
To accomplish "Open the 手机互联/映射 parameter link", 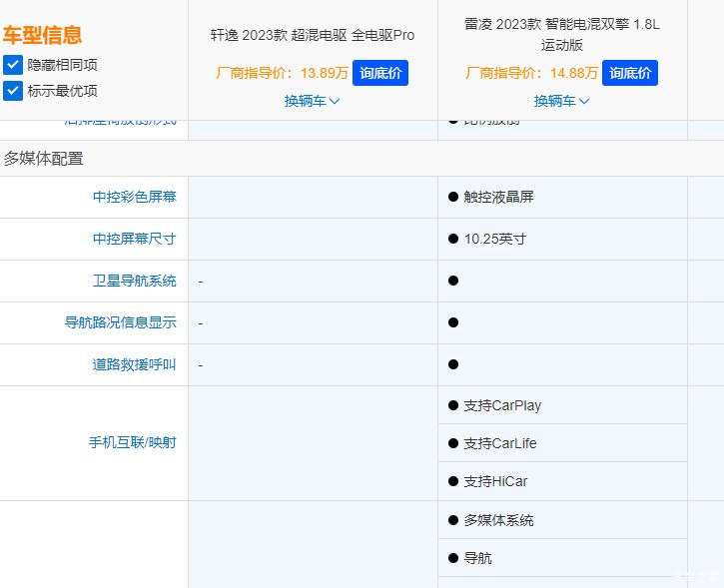I will 132,442.
